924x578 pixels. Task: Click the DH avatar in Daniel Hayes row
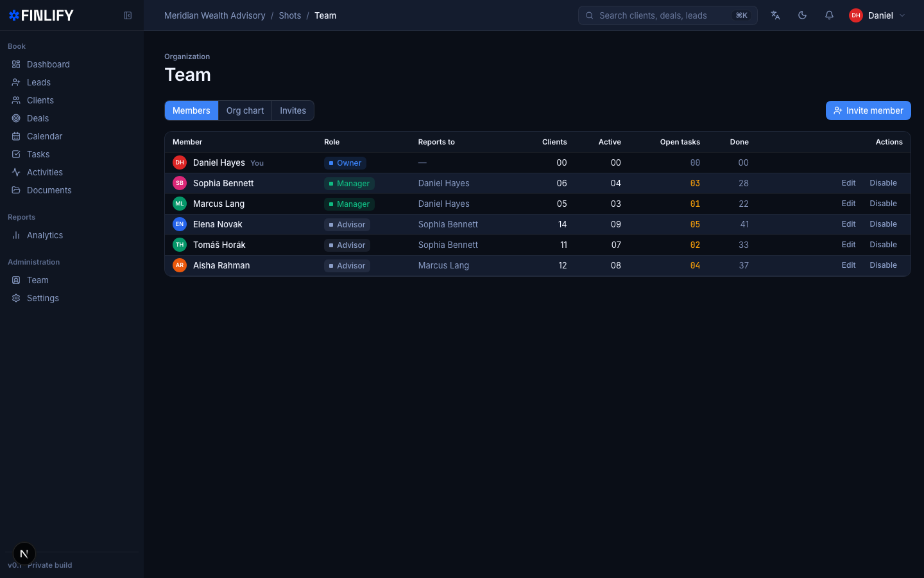click(x=180, y=162)
